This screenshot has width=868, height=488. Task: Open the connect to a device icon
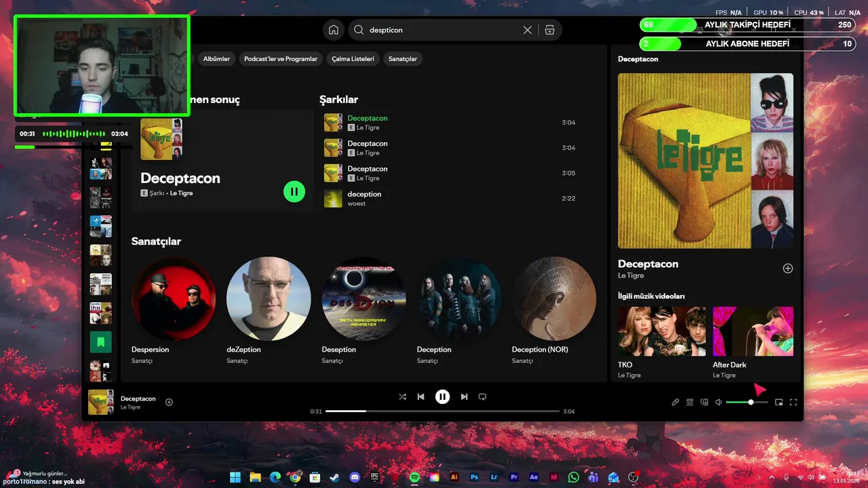[x=704, y=402]
